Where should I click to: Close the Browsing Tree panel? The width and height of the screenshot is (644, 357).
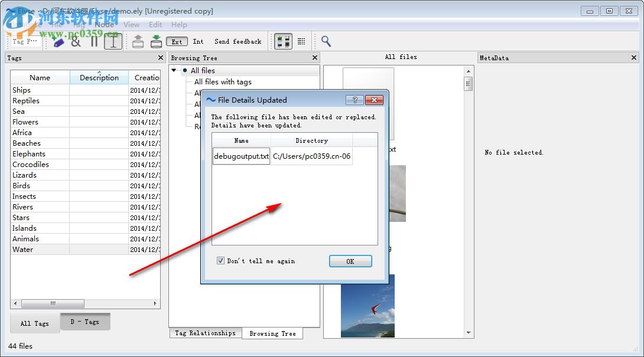click(x=315, y=57)
